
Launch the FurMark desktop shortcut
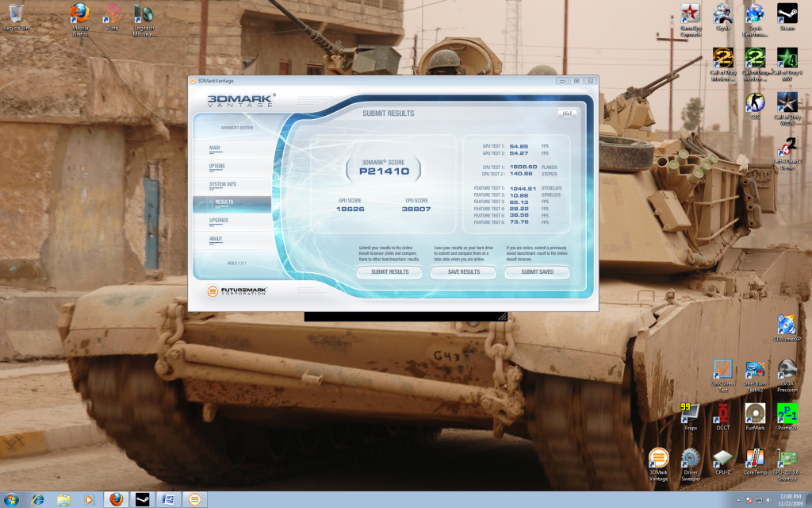click(755, 418)
